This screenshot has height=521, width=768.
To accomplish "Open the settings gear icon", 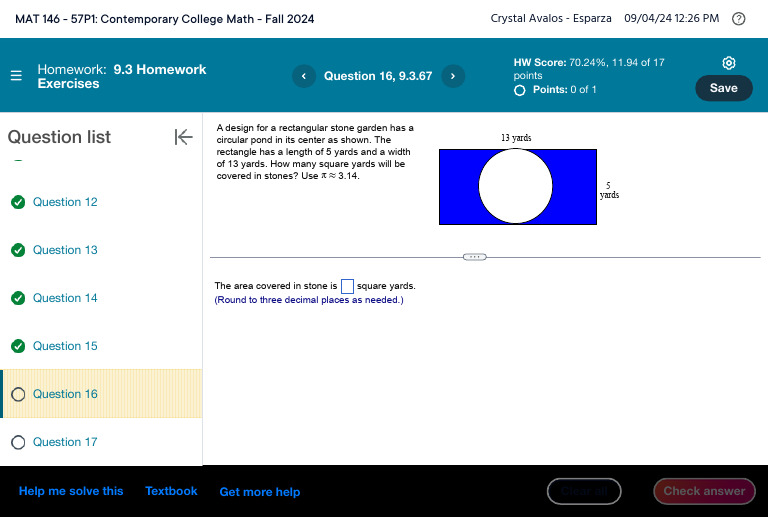I will point(729,63).
